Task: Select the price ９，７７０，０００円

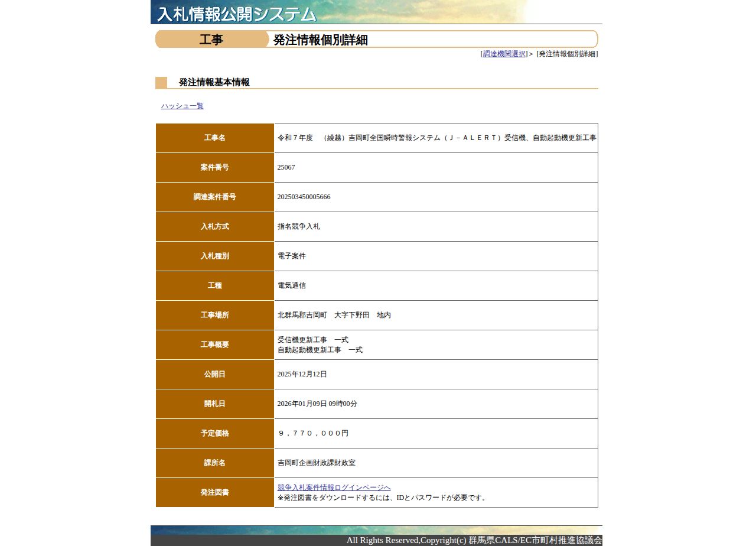Action: (313, 433)
